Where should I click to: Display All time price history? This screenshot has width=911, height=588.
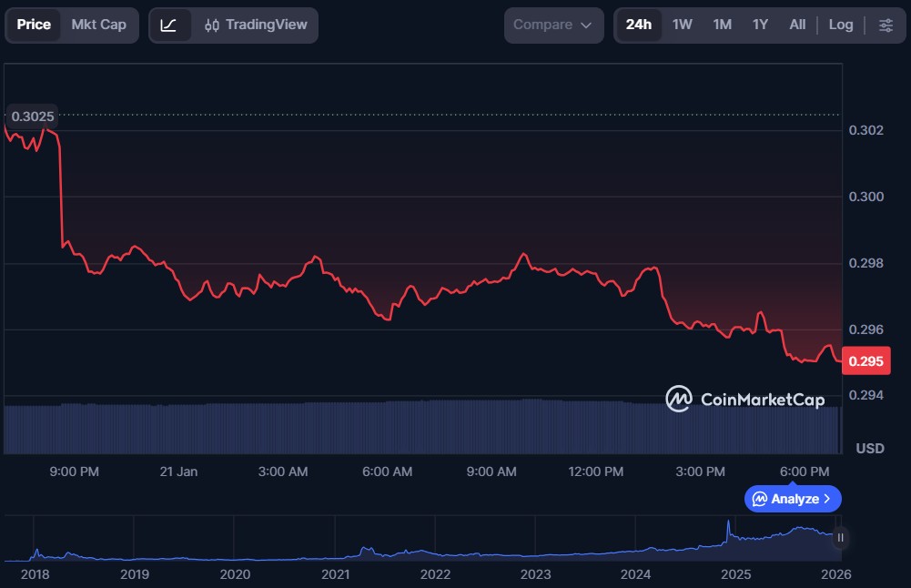pos(797,25)
